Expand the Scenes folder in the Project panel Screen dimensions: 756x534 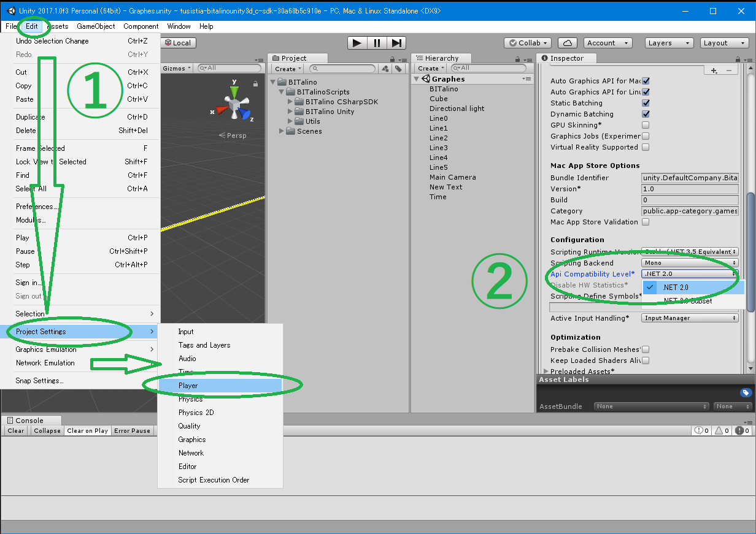click(282, 131)
